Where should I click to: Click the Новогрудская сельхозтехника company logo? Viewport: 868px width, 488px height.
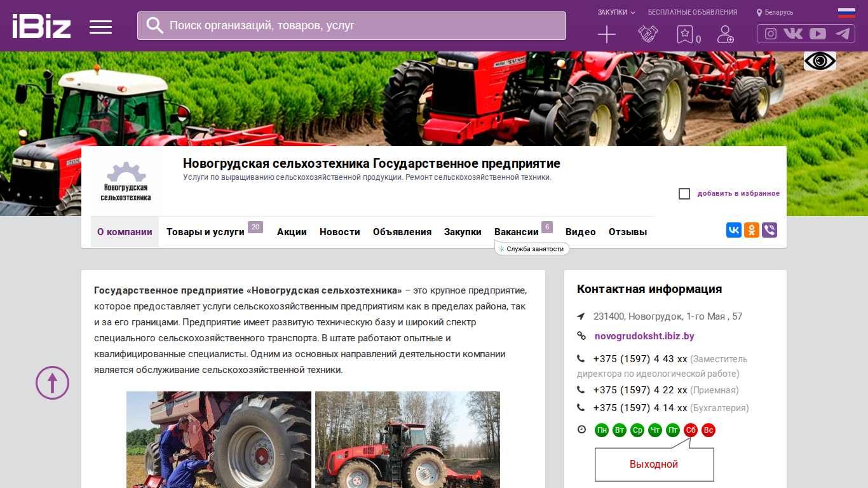pos(126,182)
